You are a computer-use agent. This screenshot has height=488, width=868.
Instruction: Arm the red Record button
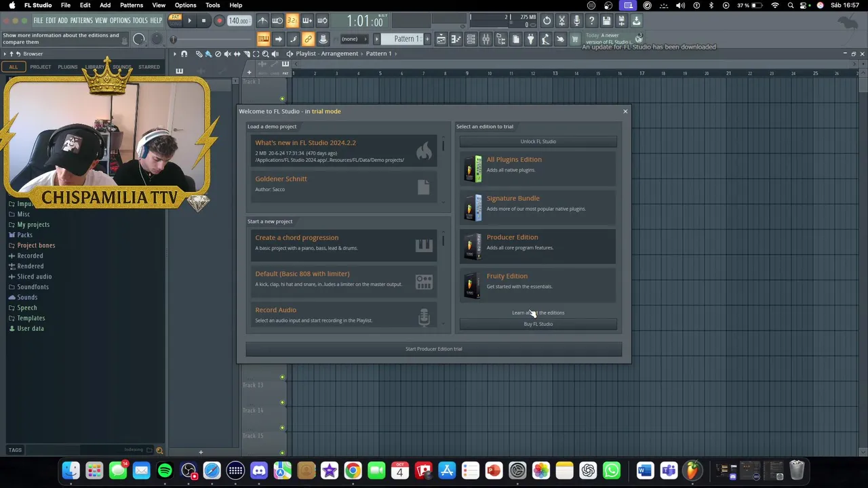[x=219, y=20]
